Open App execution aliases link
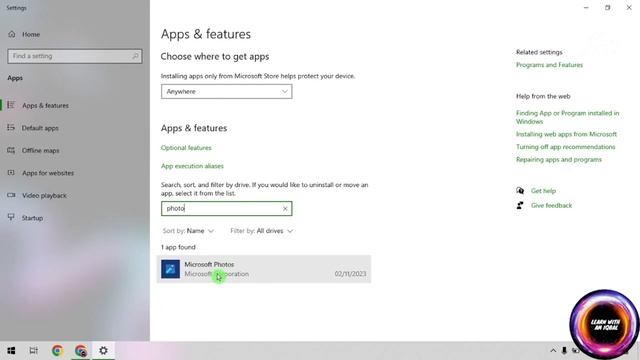 click(192, 166)
